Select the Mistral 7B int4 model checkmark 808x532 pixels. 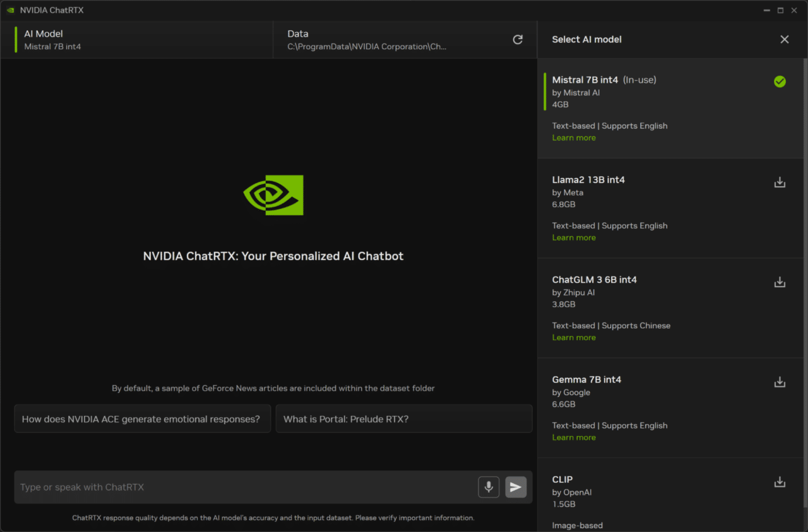pyautogui.click(x=780, y=81)
